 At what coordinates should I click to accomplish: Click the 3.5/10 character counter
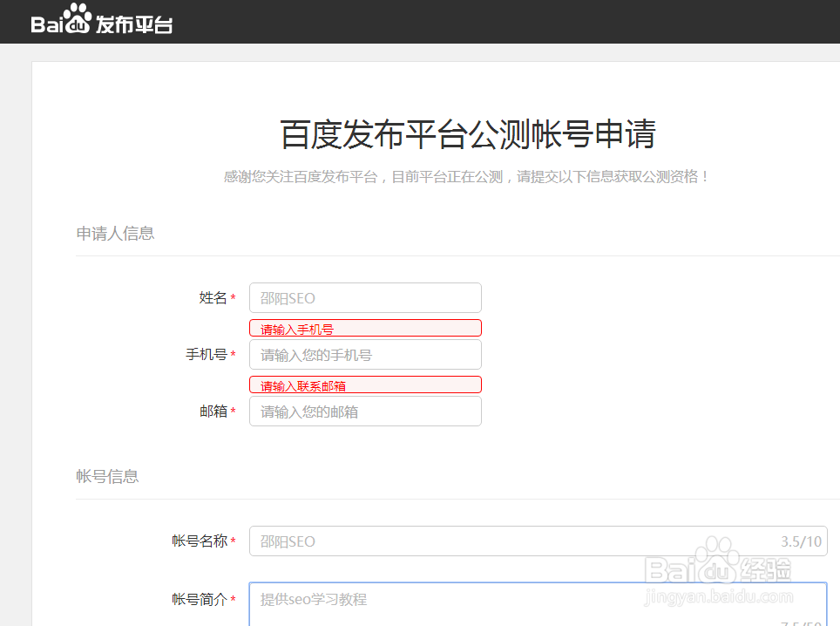pyautogui.click(x=801, y=541)
